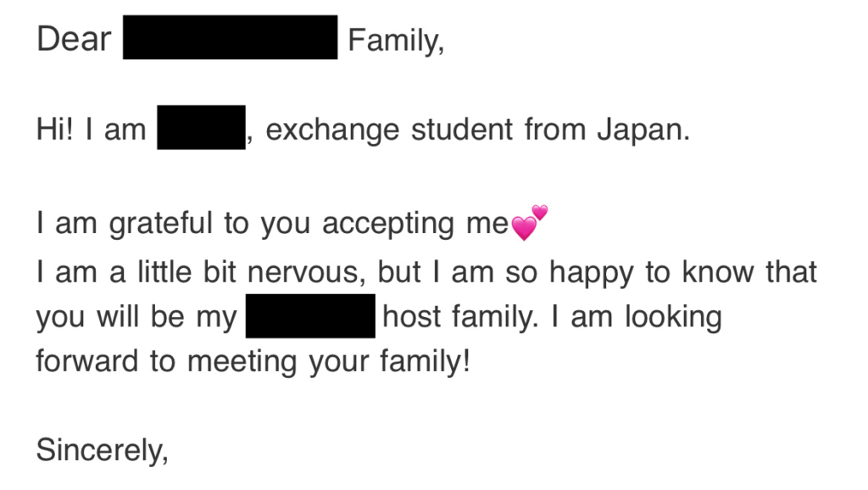
Task: Click the redacted name after "I am"
Action: 201,127
